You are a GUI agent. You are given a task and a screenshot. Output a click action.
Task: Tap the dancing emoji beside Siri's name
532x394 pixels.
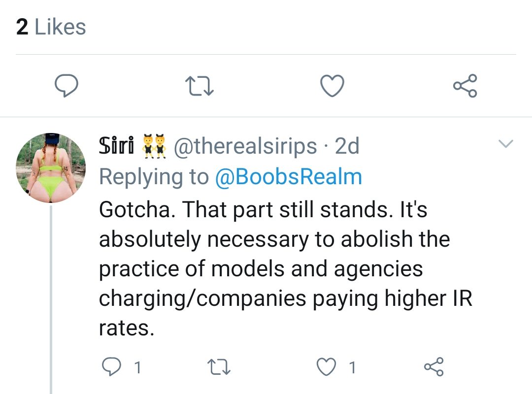pyautogui.click(x=154, y=146)
